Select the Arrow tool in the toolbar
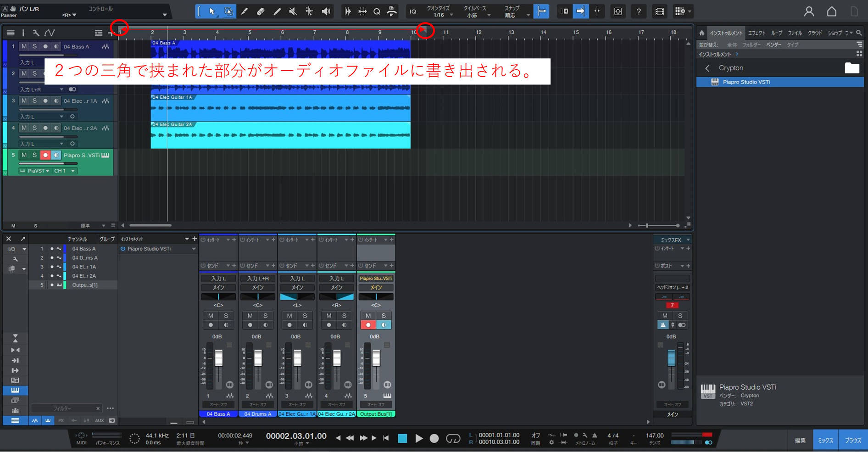868x452 pixels. coord(212,11)
